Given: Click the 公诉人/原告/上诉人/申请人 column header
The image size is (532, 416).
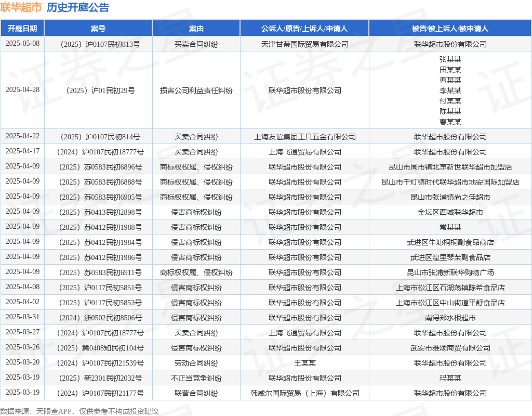Looking at the screenshot, I should 304,29.
